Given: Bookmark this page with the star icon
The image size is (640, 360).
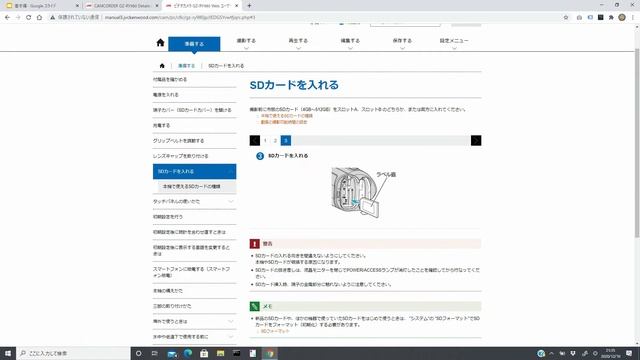Looking at the screenshot, I should pyautogui.click(x=566, y=18).
